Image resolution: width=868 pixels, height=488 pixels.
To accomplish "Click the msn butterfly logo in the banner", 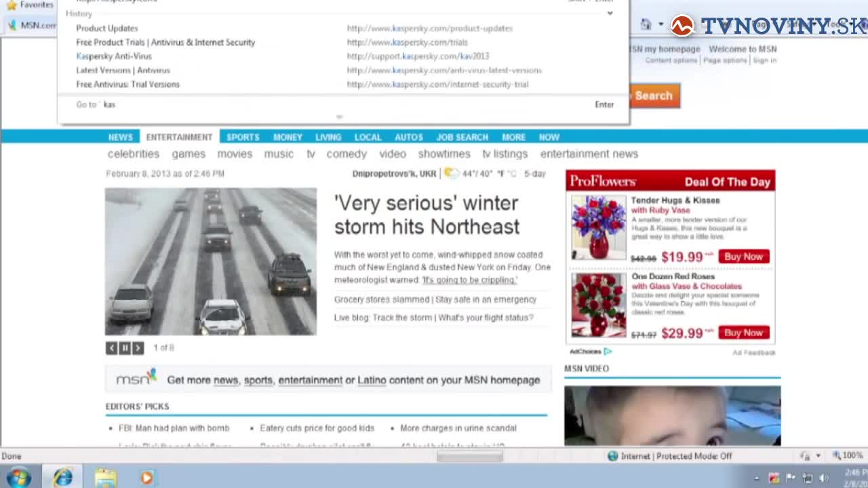I will [x=136, y=378].
